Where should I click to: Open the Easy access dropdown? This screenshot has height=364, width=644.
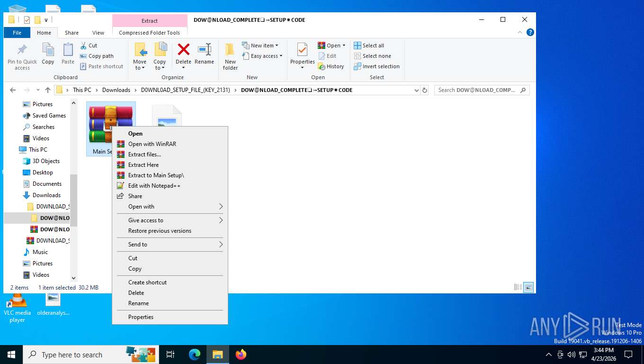coord(262,56)
